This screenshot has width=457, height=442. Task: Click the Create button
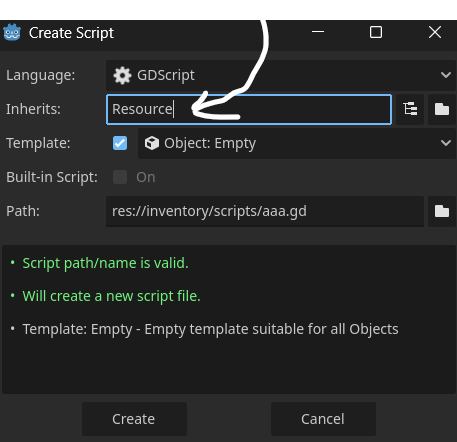pos(134,419)
